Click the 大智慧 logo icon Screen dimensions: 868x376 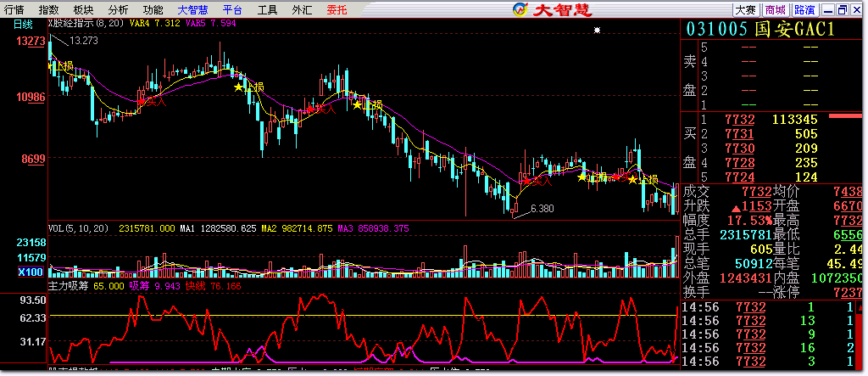click(520, 9)
